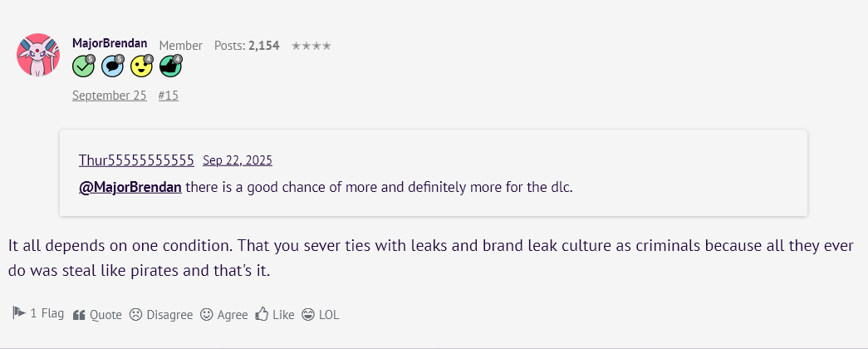The width and height of the screenshot is (868, 349).
Task: Open the September 25 post date link
Action: pyautogui.click(x=109, y=95)
